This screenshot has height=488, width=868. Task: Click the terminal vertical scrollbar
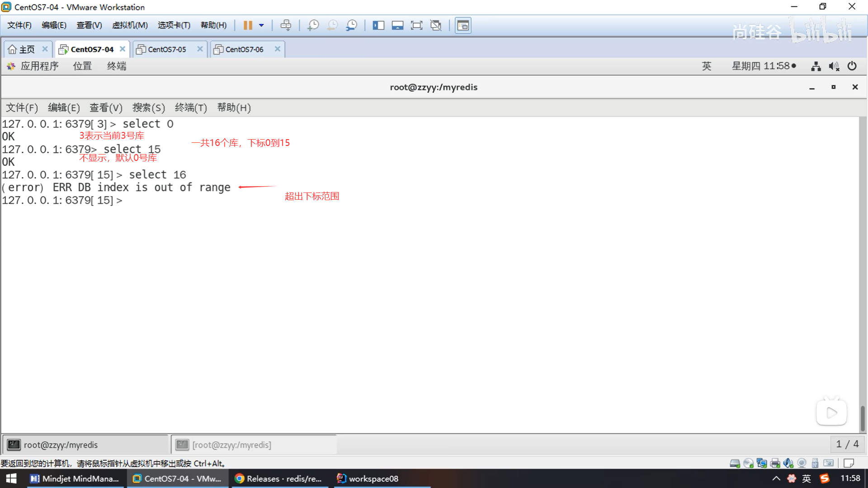coord(863,418)
